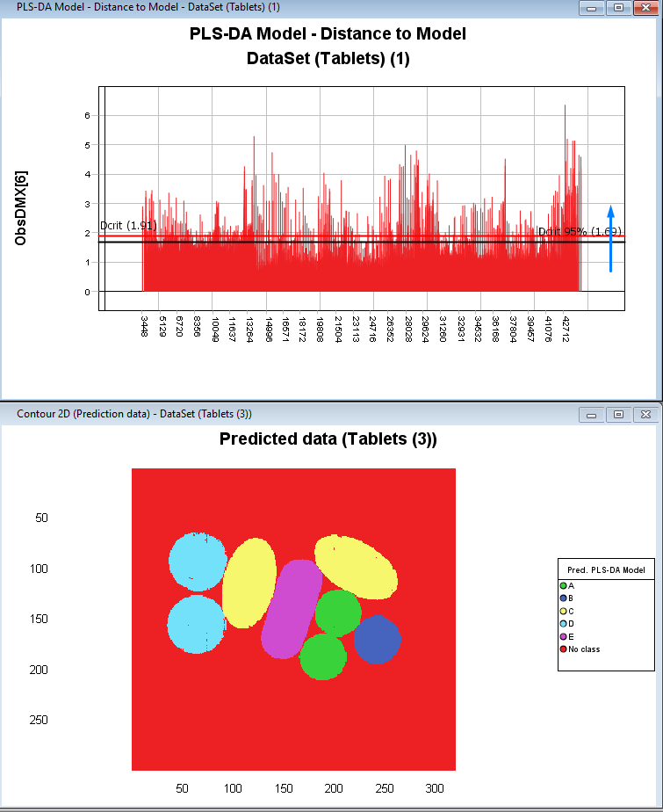Maximize the Contour 2D prediction window
The image size is (663, 812).
(618, 414)
